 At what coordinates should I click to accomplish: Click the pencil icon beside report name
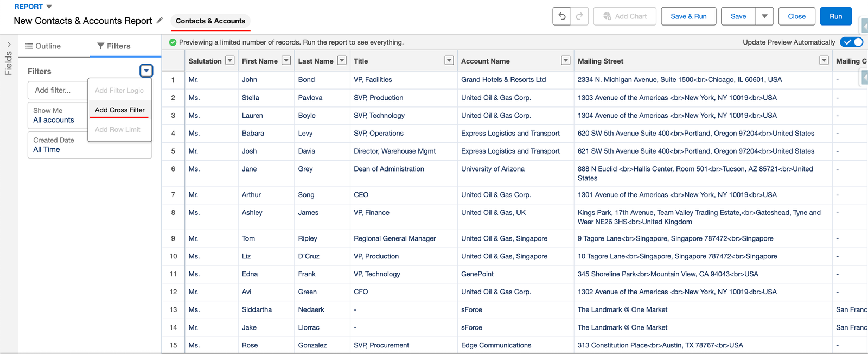[159, 21]
